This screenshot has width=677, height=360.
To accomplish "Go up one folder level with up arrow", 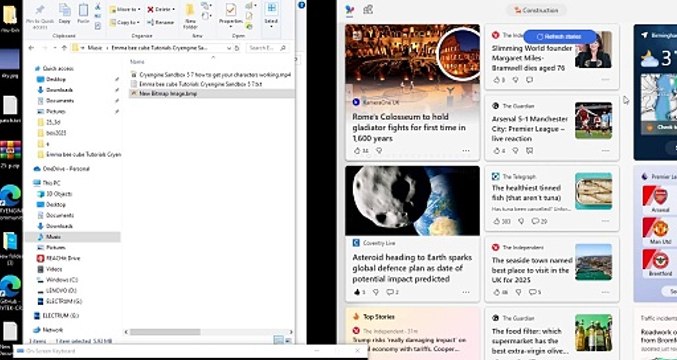I will [64, 48].
